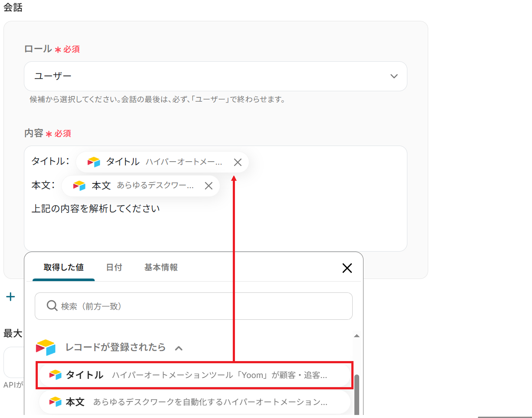Click the Airtable logo beside レコードが登録されたら
Viewport: 532px width, 418px height.
coord(46,348)
